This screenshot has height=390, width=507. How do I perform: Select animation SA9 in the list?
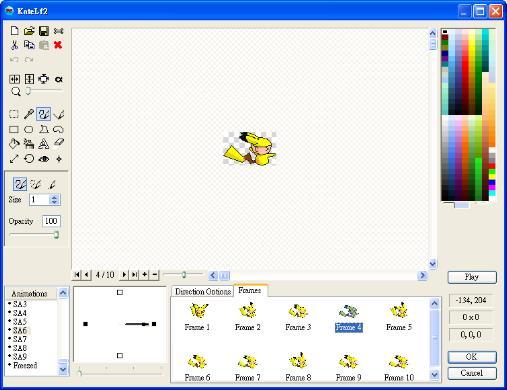point(20,356)
